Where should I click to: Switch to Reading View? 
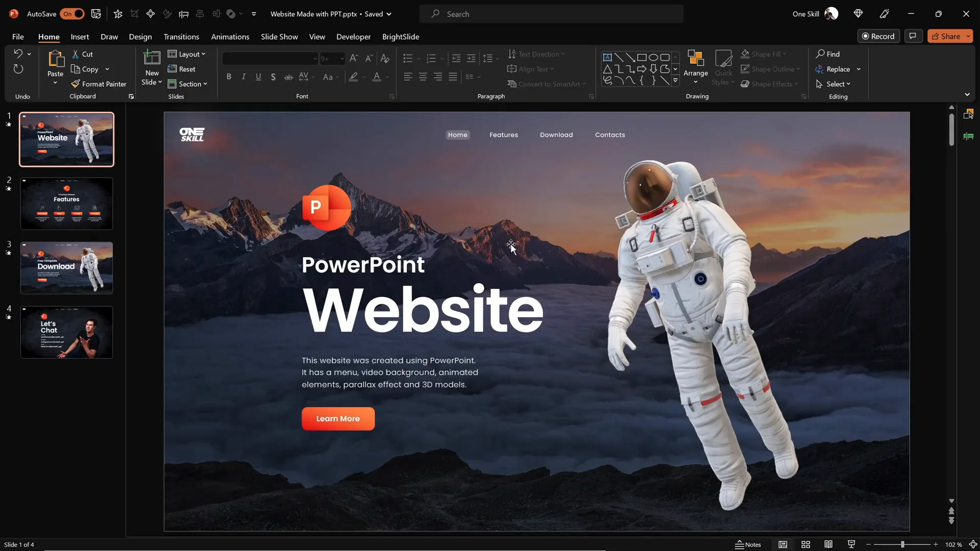828,544
